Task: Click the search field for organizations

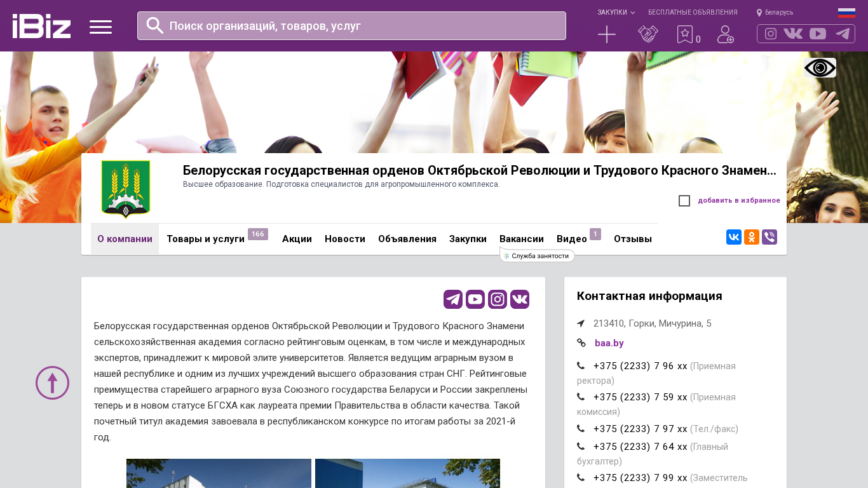Action: (x=351, y=25)
